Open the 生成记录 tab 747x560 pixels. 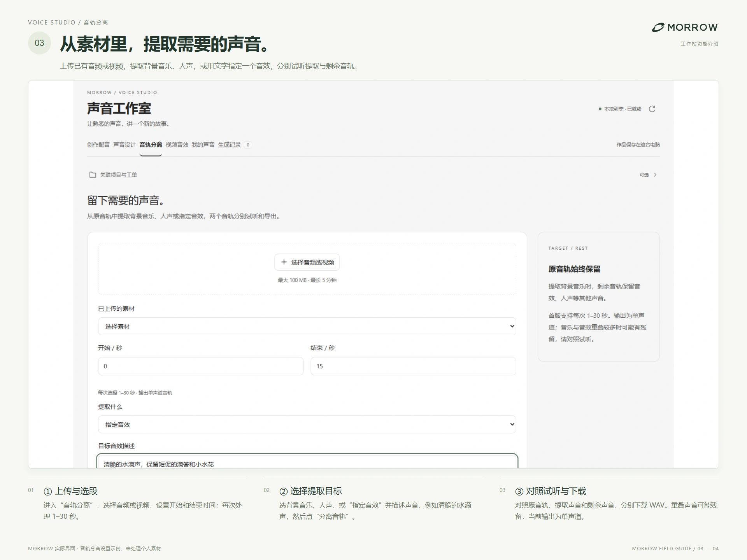click(x=230, y=145)
